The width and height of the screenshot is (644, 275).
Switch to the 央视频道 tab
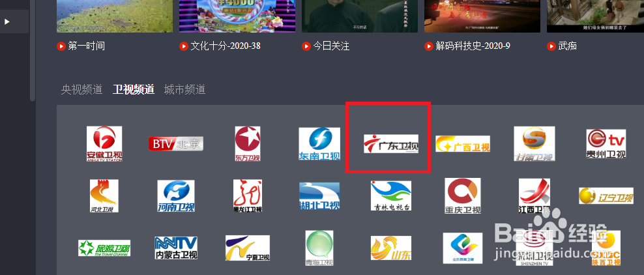tap(81, 89)
